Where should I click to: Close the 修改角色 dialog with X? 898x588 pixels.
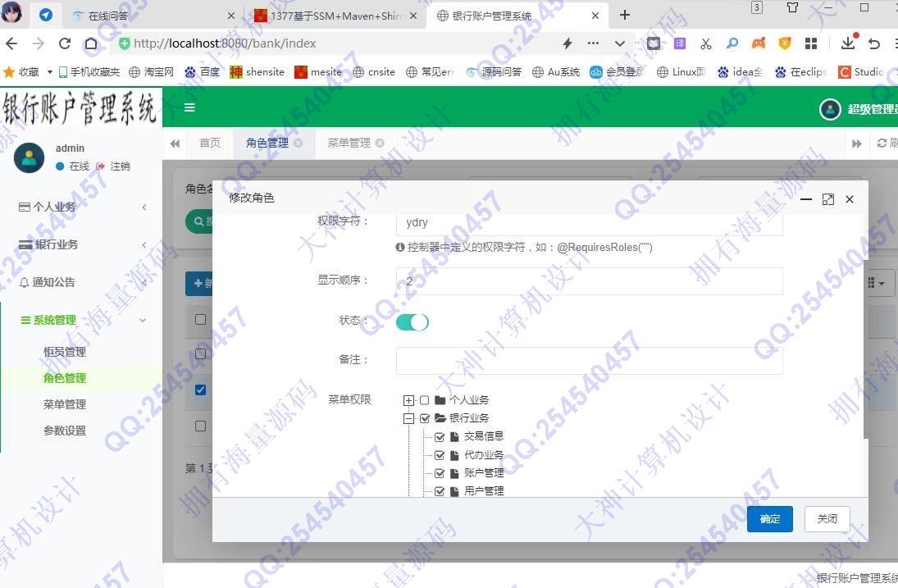[x=850, y=199]
